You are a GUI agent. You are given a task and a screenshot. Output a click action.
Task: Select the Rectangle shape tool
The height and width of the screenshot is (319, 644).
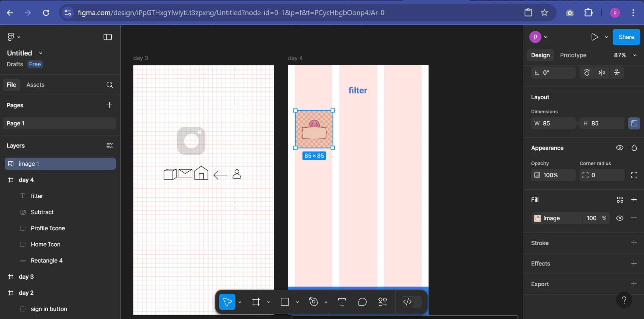tap(285, 302)
